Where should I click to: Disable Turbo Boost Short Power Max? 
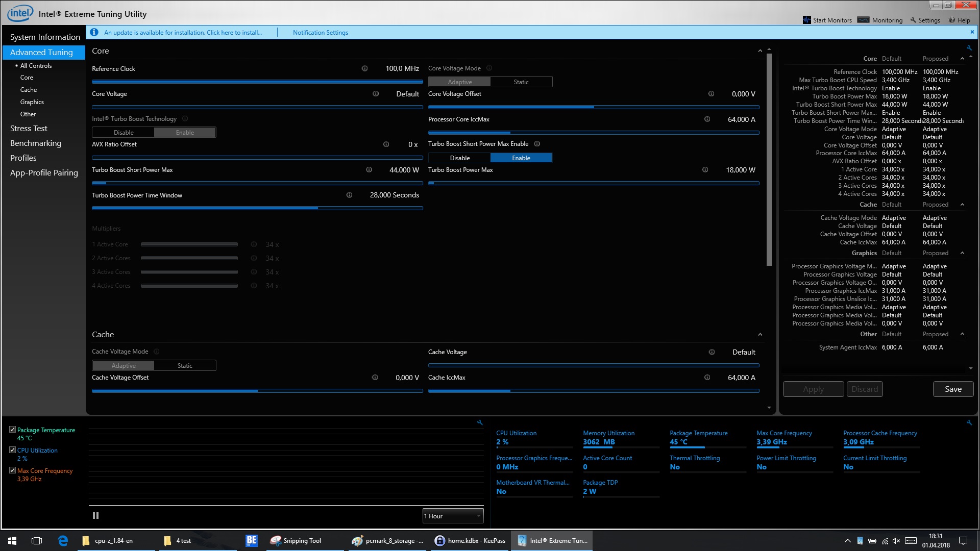coord(460,158)
